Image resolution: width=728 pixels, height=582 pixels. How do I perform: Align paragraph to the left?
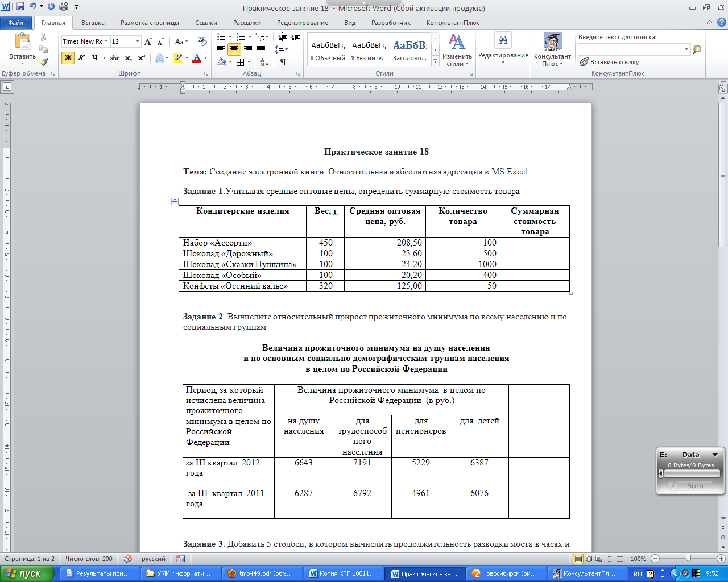point(221,49)
